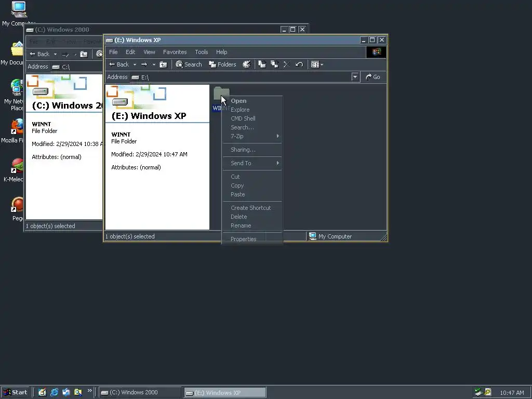Open the Favorites menu in E: window

coord(175,52)
